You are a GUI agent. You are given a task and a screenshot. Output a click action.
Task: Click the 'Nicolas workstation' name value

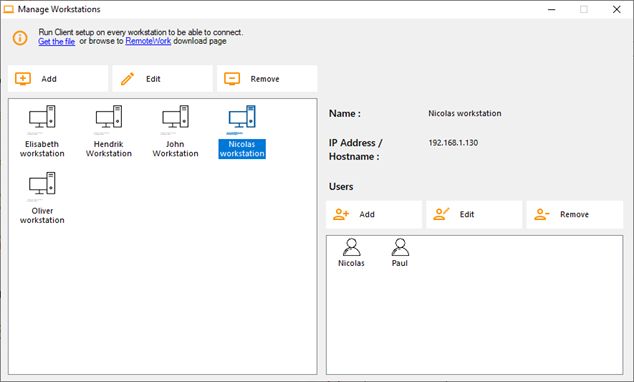[465, 114]
